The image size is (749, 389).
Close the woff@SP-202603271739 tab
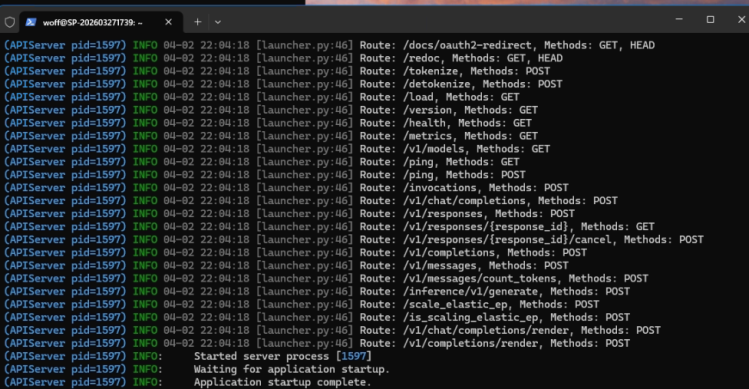tap(168, 22)
